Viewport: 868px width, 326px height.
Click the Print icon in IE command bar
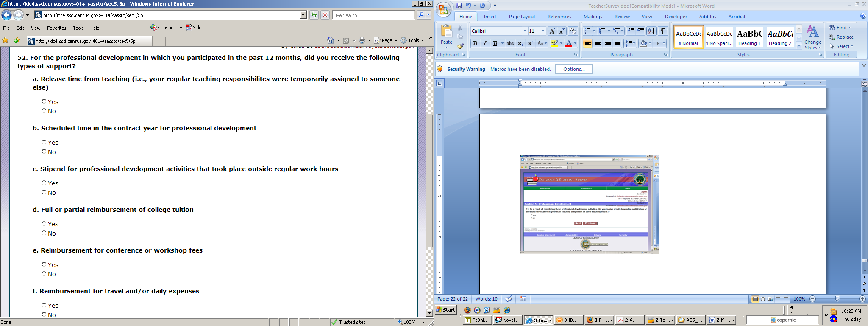click(362, 40)
